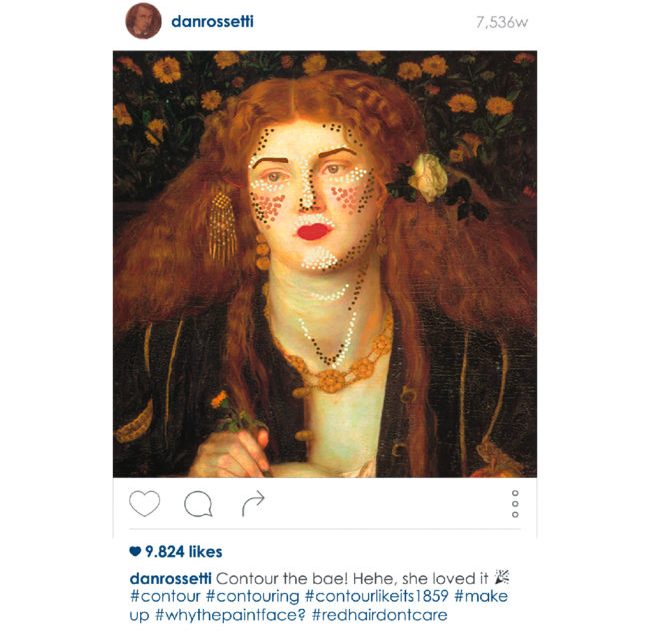Click the painting of the red-haired woman
Screen dimensions: 650x632
[x=325, y=264]
